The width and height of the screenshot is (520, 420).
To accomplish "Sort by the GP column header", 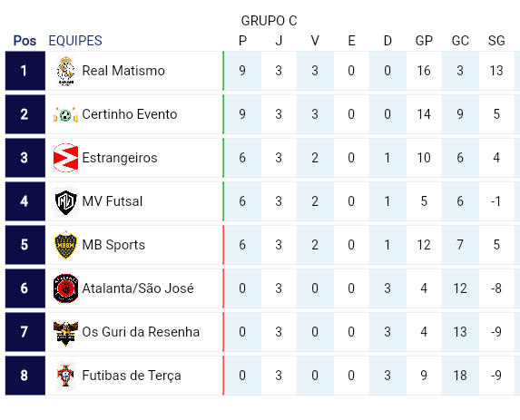I will (x=424, y=41).
